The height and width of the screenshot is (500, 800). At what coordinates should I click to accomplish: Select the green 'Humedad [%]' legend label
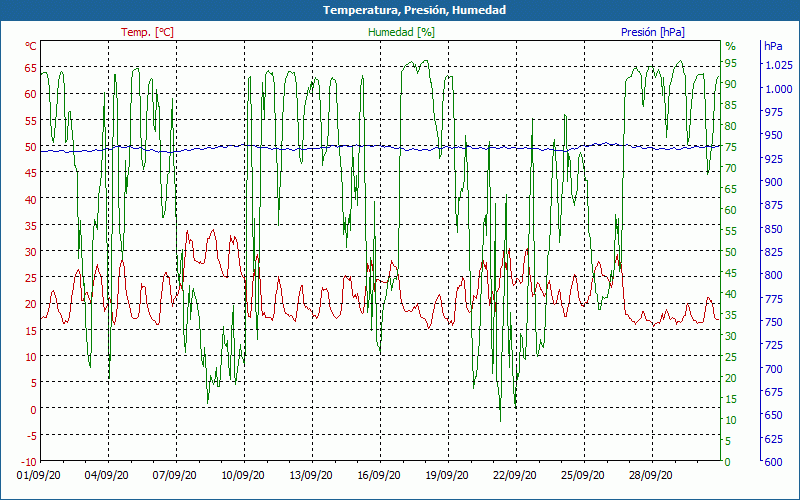pyautogui.click(x=402, y=32)
